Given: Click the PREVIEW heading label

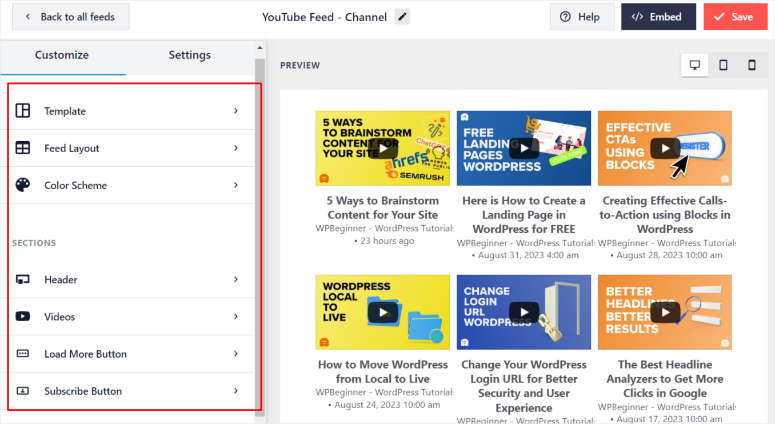Looking at the screenshot, I should pos(300,65).
